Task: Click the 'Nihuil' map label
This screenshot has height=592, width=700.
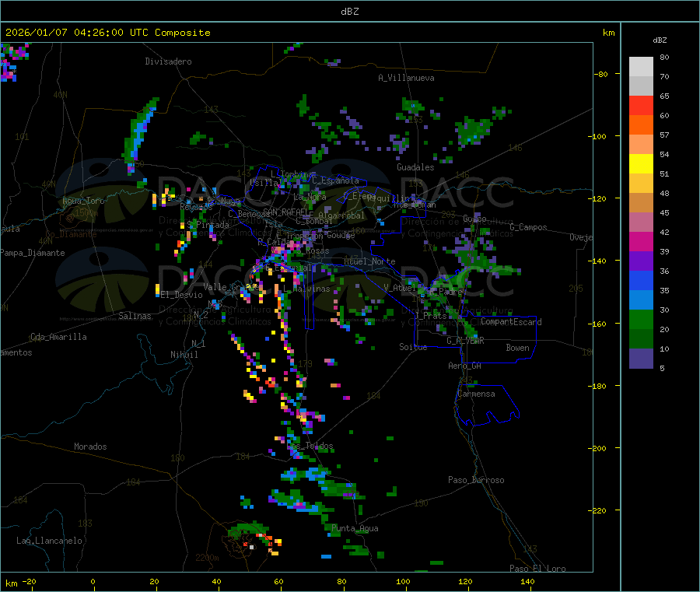Action: [184, 355]
